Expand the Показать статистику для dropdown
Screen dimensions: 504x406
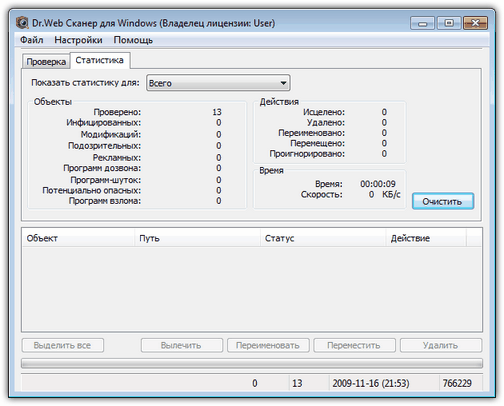click(218, 83)
